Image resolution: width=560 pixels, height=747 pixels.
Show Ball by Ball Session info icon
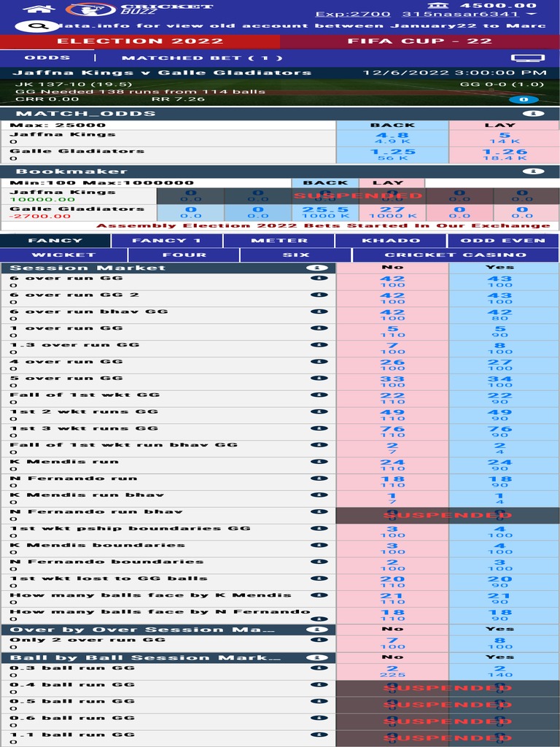pos(317,658)
